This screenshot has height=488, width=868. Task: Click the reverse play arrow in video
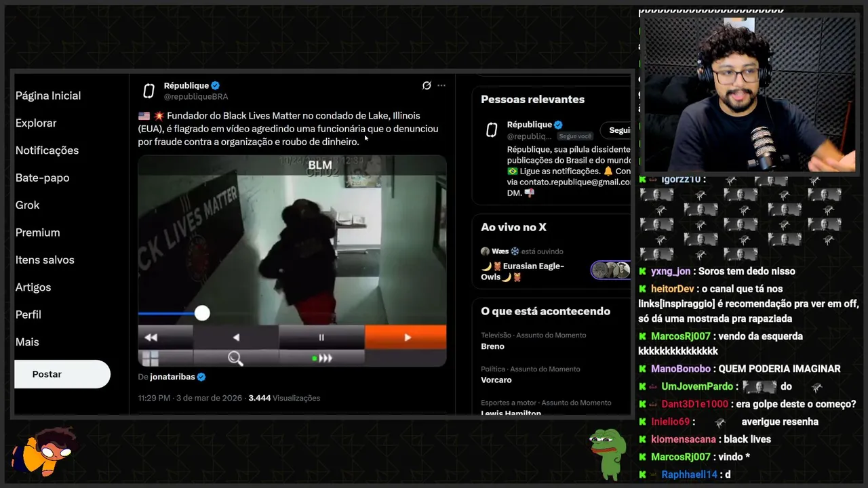pos(236,337)
